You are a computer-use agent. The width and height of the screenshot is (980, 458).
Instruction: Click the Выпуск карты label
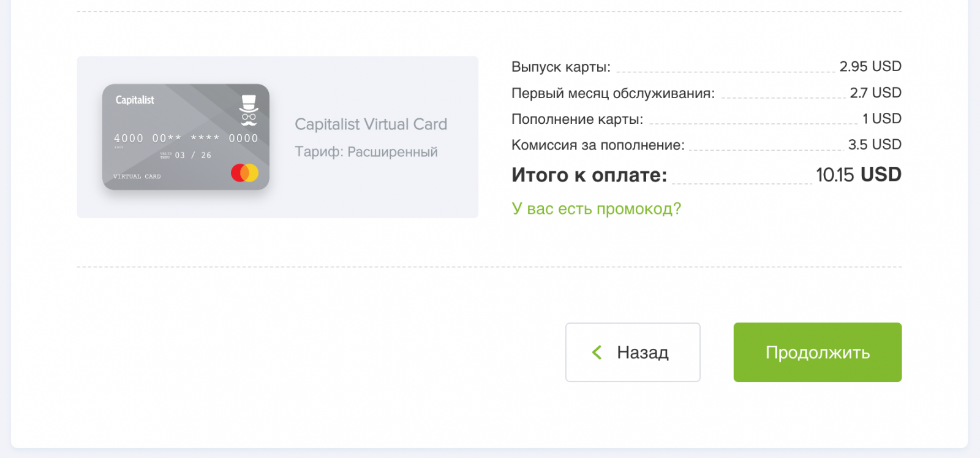pyautogui.click(x=560, y=67)
